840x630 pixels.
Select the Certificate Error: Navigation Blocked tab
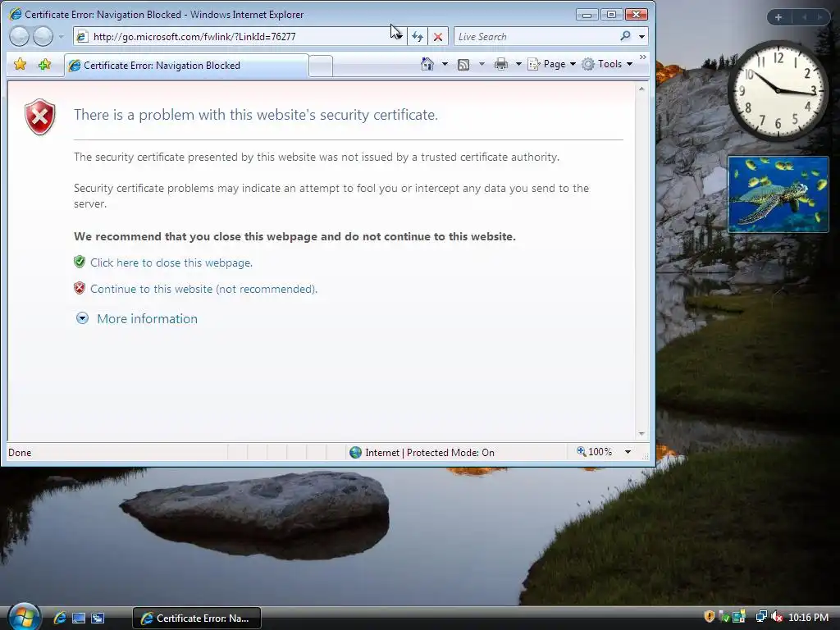186,66
